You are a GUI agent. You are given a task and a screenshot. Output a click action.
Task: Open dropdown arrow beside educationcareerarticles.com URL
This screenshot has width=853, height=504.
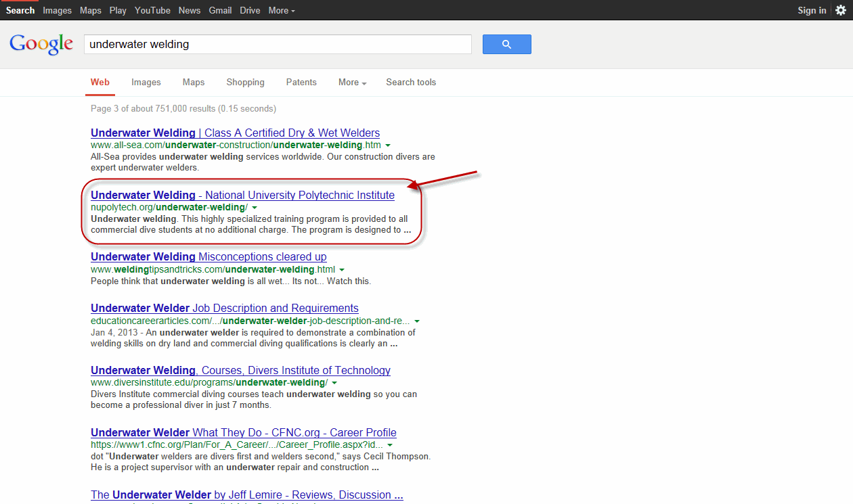(417, 321)
